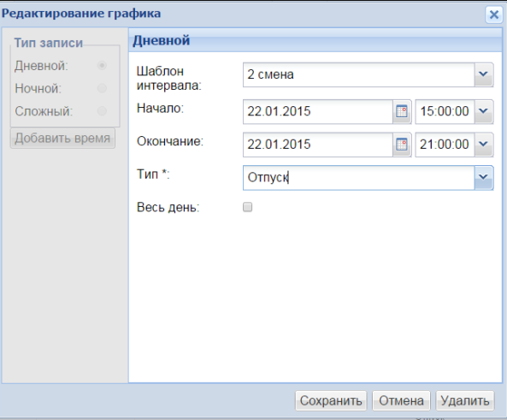Expand the 15:00:00 start time dropdown
507x420 pixels.
484,112
